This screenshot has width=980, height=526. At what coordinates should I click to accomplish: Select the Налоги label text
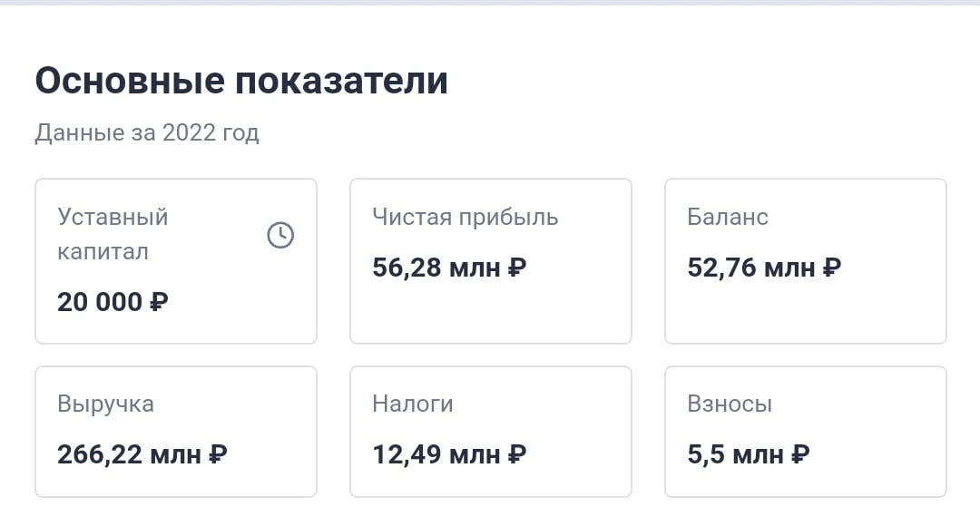[x=413, y=404]
